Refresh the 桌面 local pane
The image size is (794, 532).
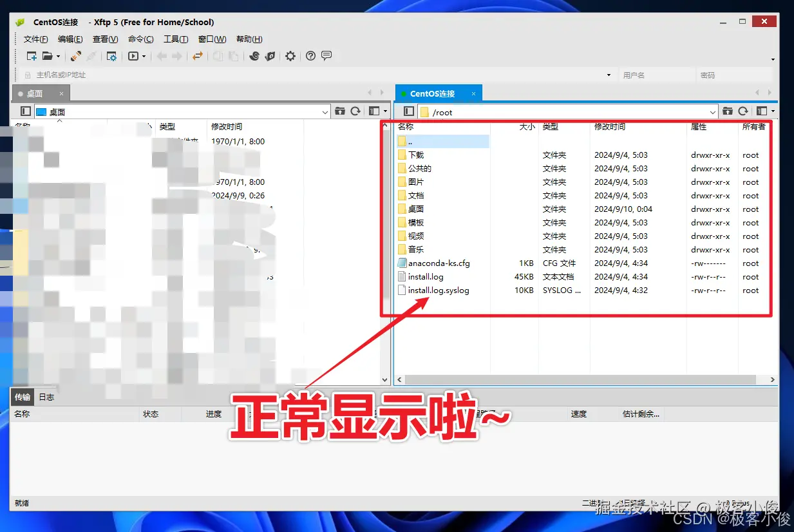(355, 111)
